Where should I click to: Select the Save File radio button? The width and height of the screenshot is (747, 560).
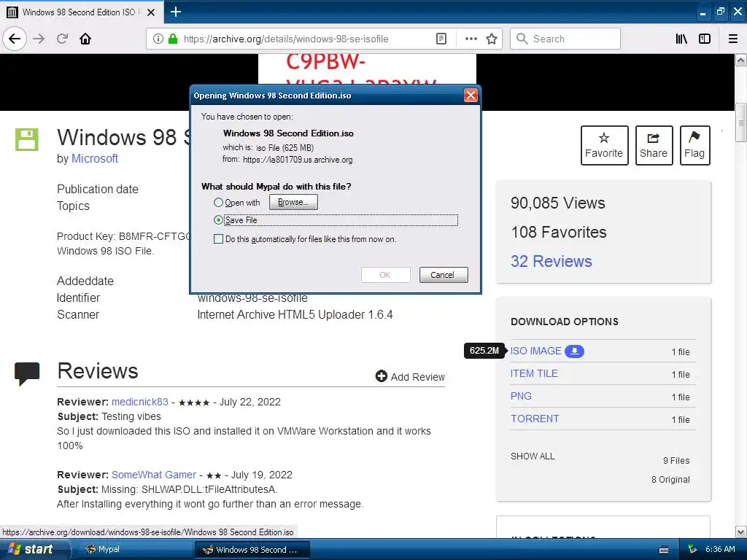click(x=218, y=220)
